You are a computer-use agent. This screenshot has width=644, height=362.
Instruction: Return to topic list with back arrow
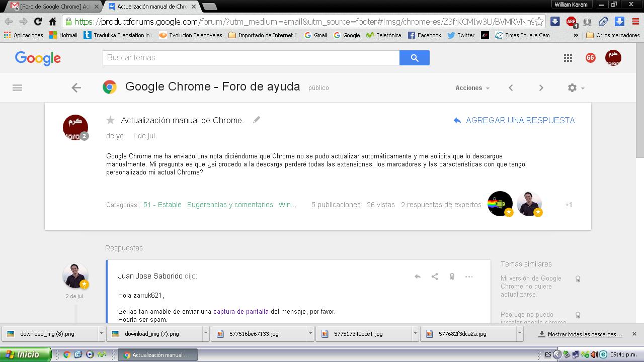[x=76, y=87]
